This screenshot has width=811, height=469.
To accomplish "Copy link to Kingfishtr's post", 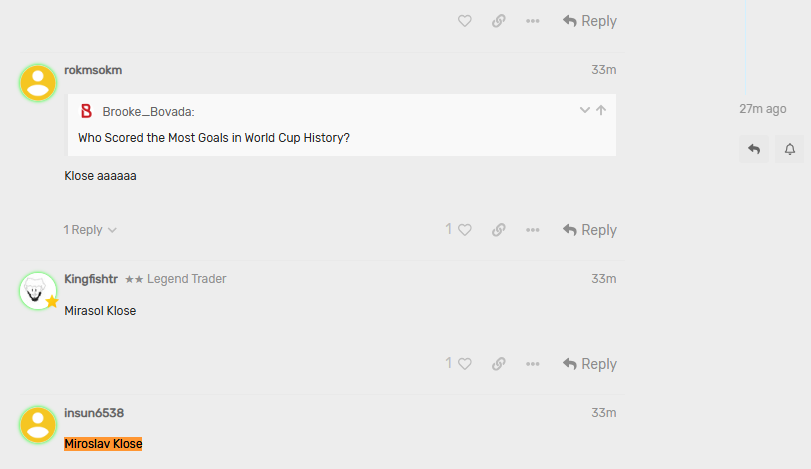I will [498, 364].
